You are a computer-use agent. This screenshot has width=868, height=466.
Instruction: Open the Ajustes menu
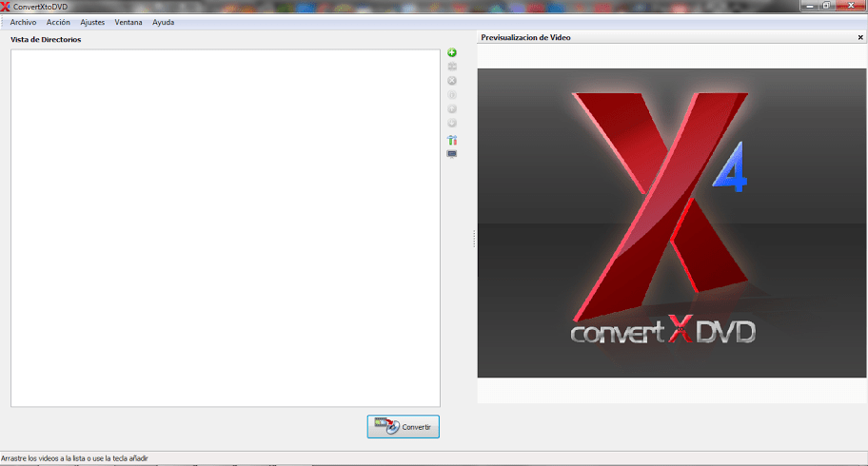pyautogui.click(x=92, y=22)
